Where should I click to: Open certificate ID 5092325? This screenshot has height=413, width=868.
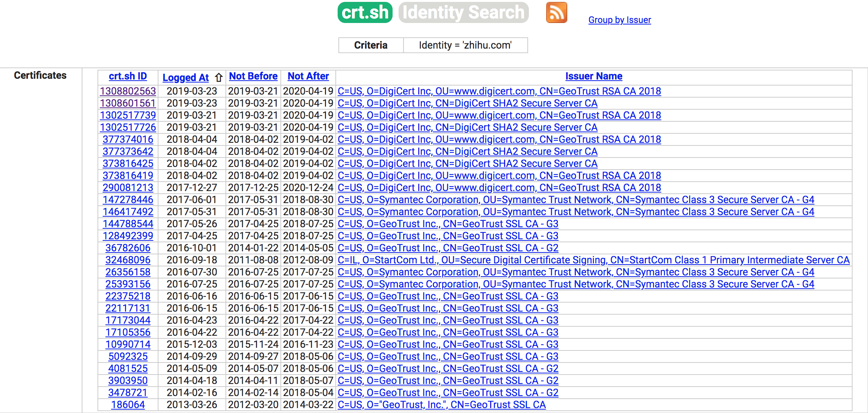128,356
